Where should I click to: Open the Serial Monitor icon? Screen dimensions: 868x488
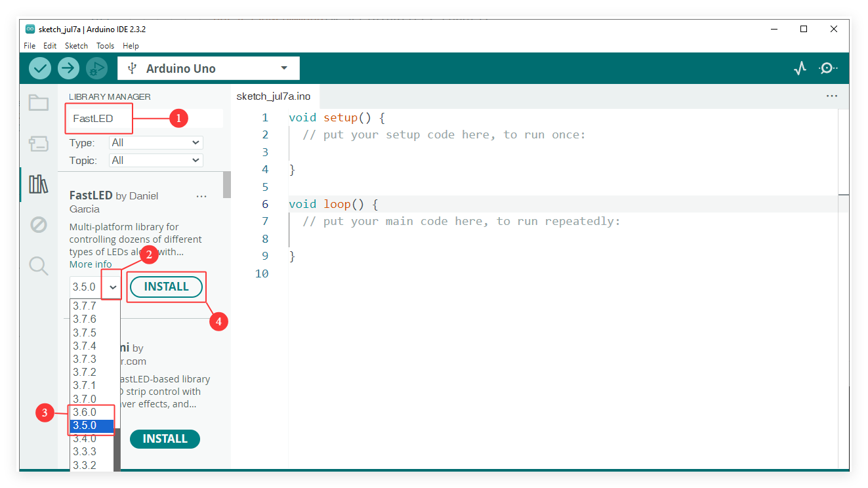(x=828, y=68)
